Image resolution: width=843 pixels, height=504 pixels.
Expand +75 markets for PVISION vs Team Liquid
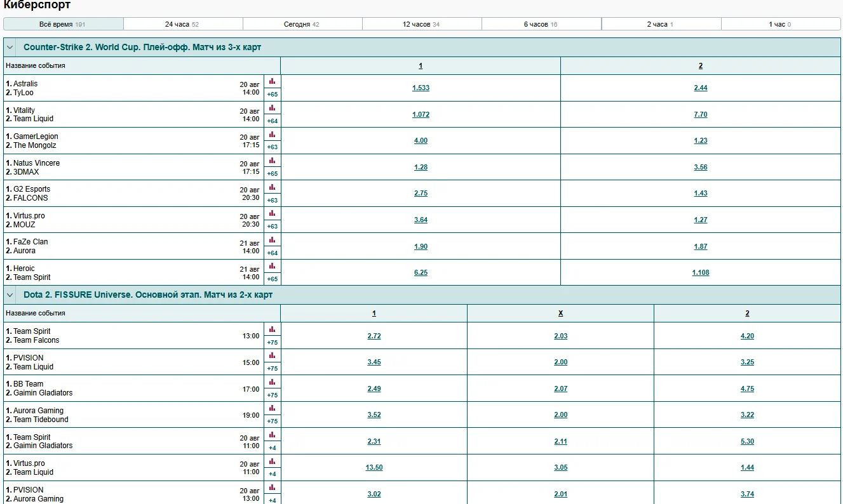[x=272, y=369]
